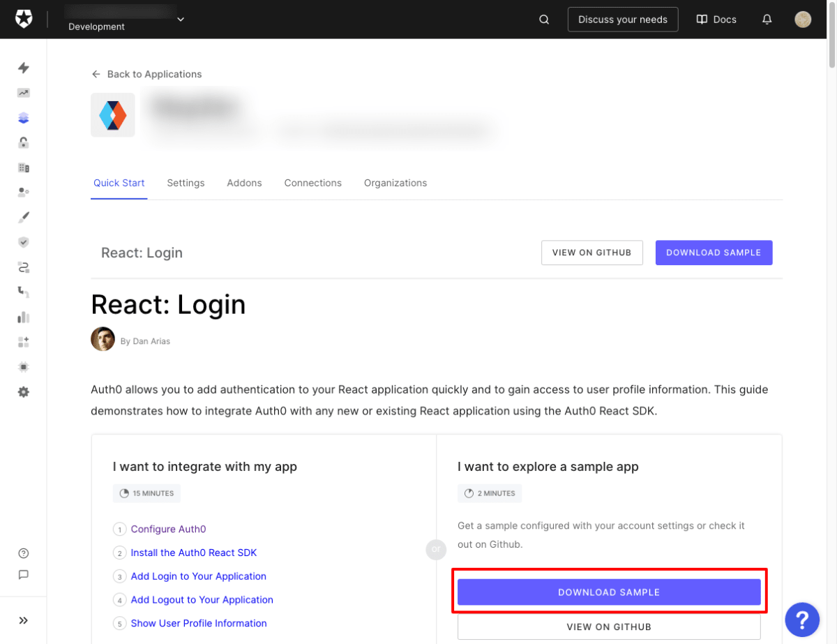Open the Development tenant dropdown
Viewport: 837px width, 644px height.
pyautogui.click(x=126, y=20)
